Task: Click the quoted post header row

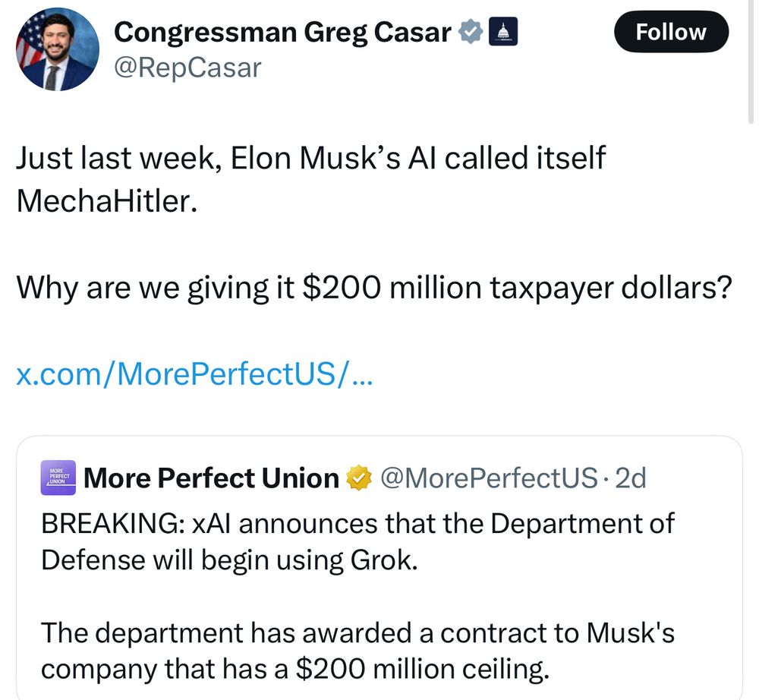Action: point(344,478)
